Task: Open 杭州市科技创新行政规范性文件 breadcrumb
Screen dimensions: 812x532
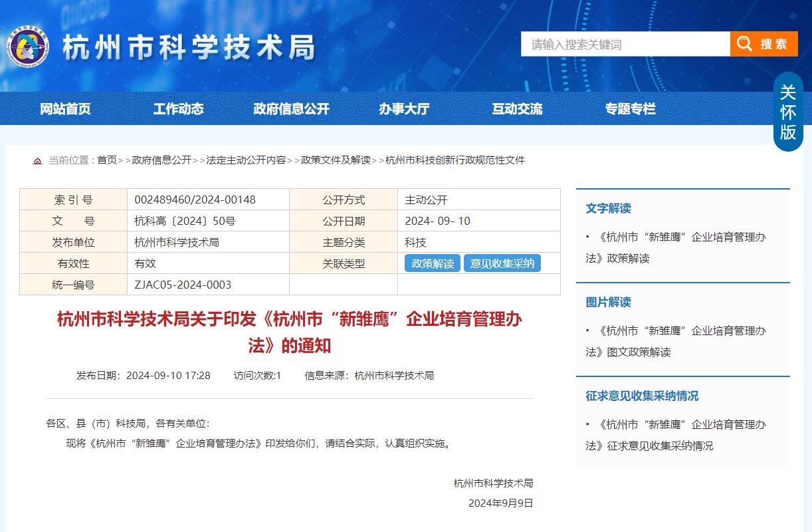Action: pos(455,160)
